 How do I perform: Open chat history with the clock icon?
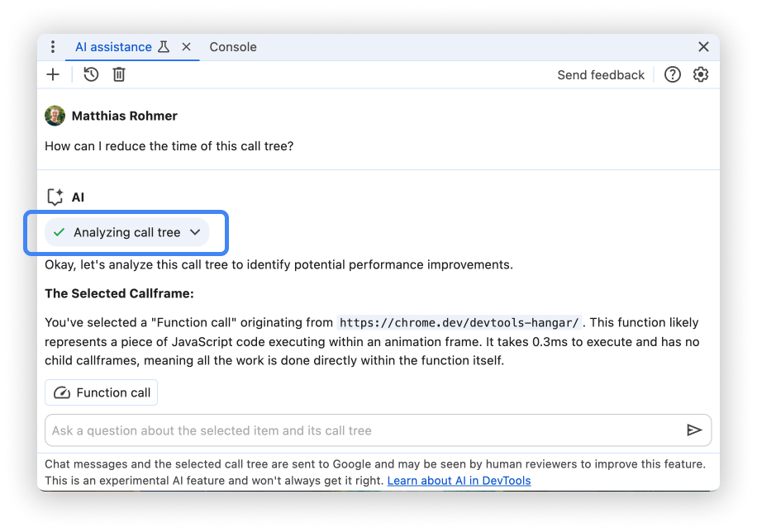point(89,74)
